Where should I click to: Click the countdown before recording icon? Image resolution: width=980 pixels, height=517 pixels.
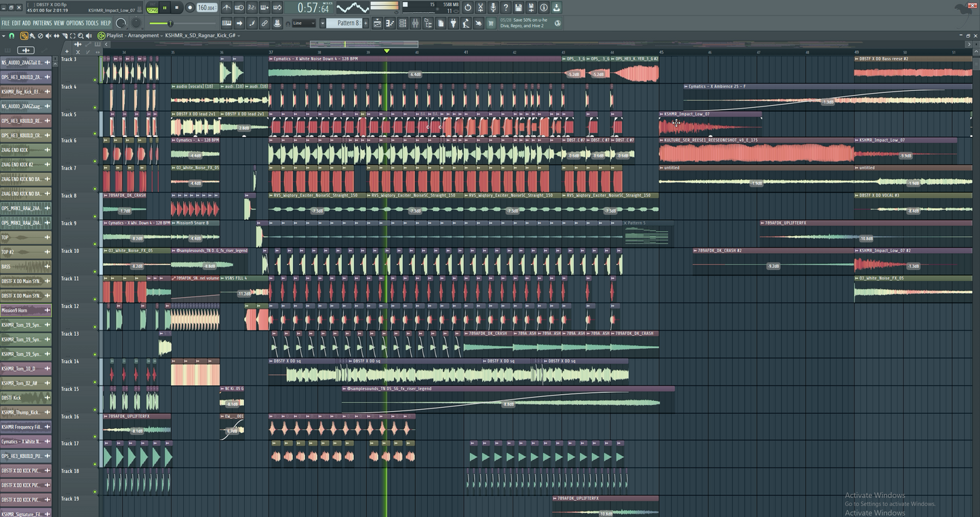point(252,7)
